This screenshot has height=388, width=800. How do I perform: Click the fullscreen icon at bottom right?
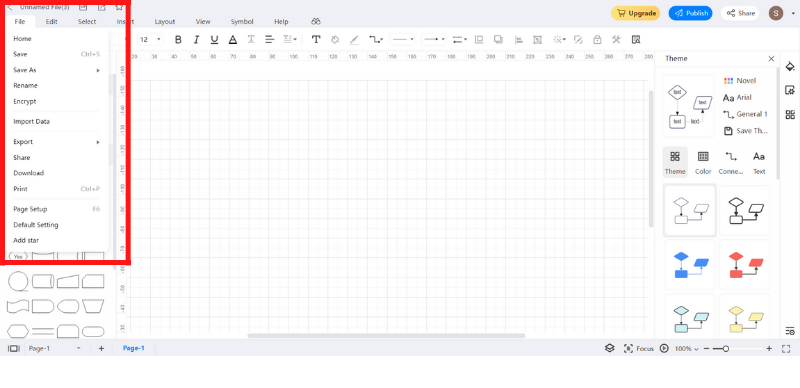(786, 348)
